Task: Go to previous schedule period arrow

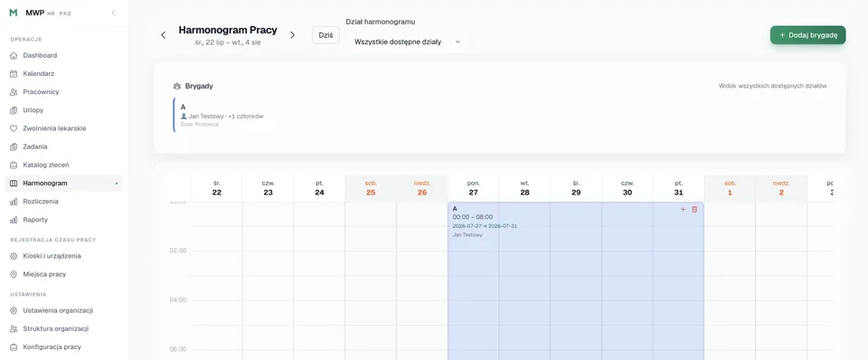Action: 164,35
